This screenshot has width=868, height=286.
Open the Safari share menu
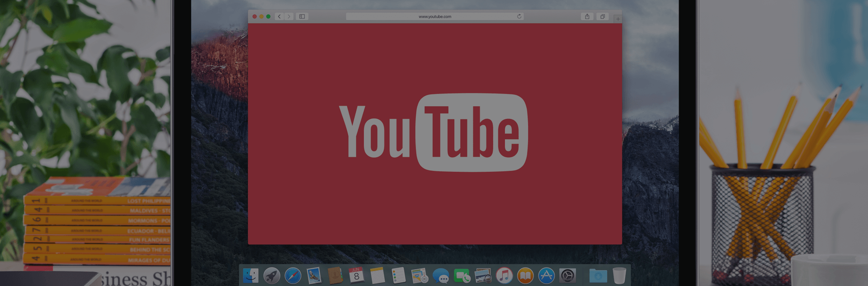587,17
